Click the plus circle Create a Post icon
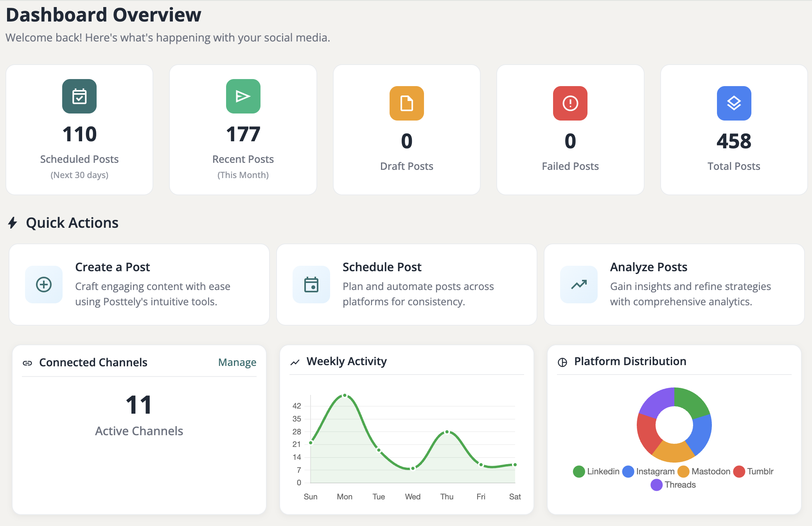The width and height of the screenshot is (812, 526). pyautogui.click(x=44, y=285)
